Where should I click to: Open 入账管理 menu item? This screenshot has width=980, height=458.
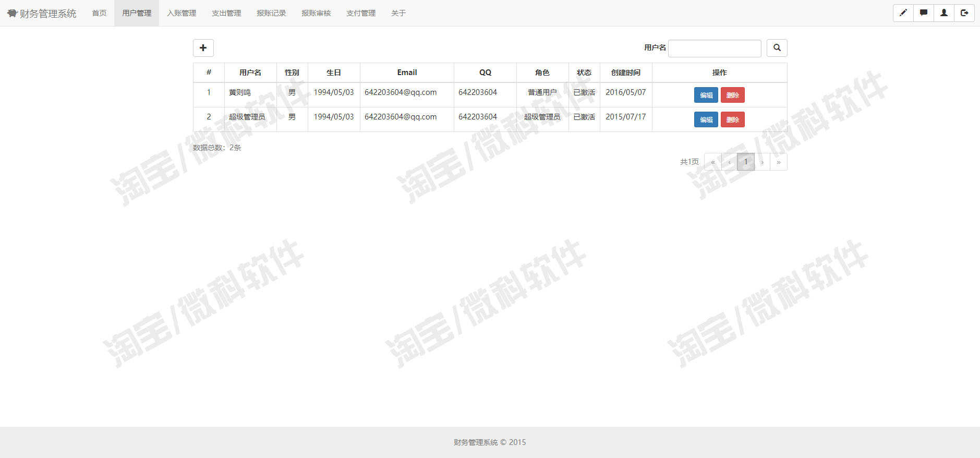coord(182,13)
